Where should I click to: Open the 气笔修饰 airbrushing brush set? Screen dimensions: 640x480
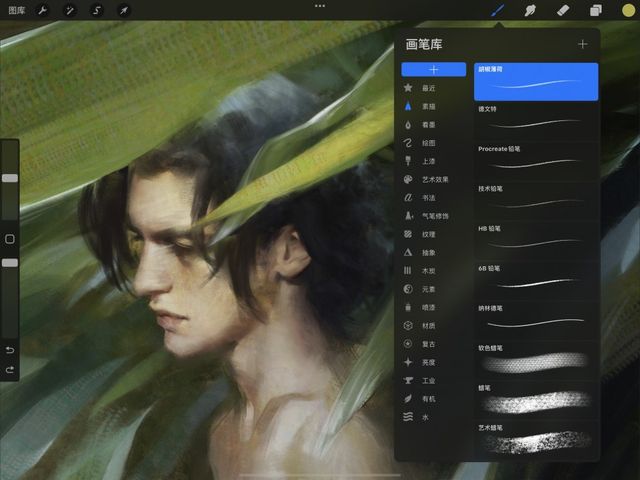pyautogui.click(x=433, y=216)
